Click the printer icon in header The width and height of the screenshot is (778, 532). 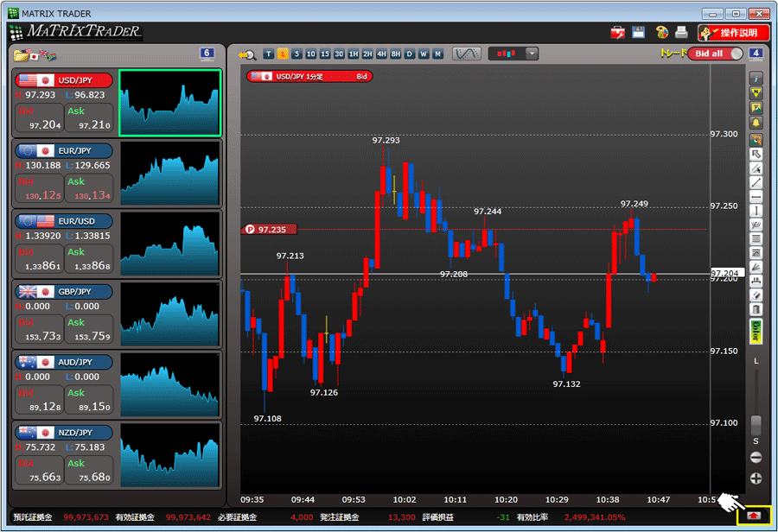682,32
